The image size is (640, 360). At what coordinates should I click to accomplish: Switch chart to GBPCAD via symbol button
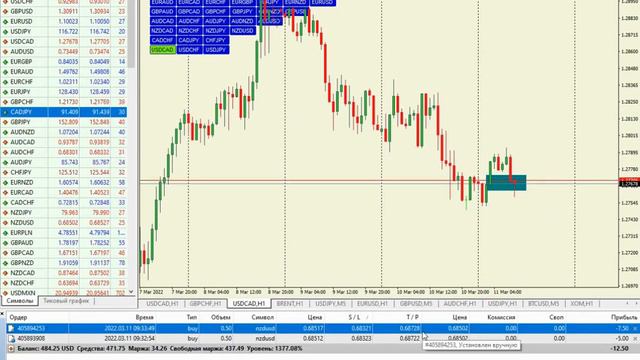click(x=189, y=11)
